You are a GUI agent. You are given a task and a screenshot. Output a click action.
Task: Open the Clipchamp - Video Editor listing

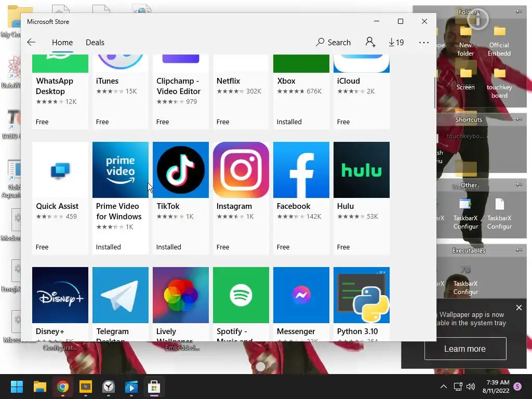click(x=180, y=91)
